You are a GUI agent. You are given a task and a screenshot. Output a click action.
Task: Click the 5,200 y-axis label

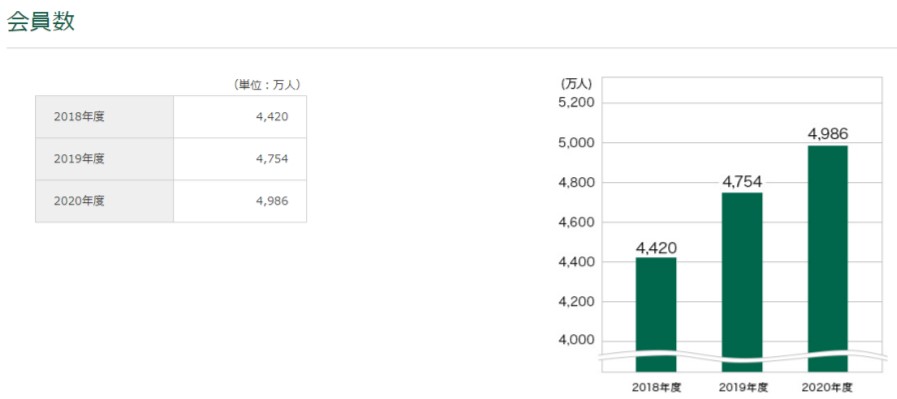coord(576,103)
